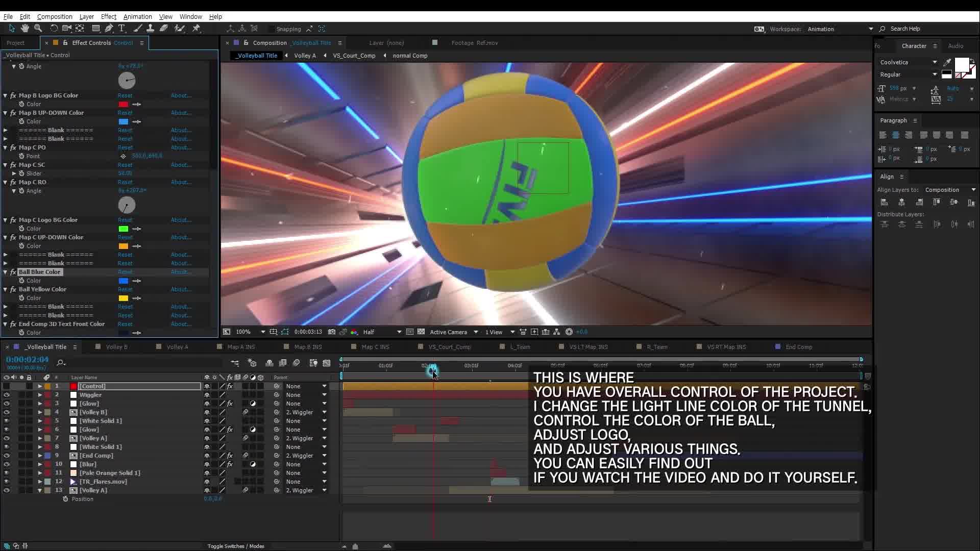Image resolution: width=980 pixels, height=551 pixels.
Task: Click About for Map C PO effect
Action: tap(181, 147)
